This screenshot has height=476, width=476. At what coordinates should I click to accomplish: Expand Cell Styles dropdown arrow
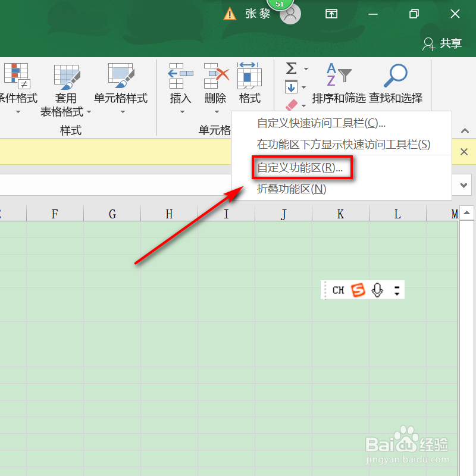click(123, 112)
